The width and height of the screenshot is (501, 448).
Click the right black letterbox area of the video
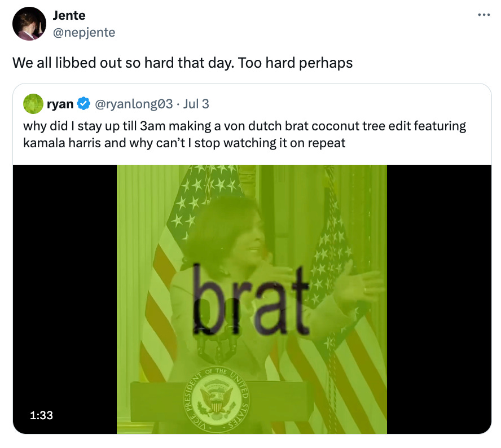tap(439, 299)
